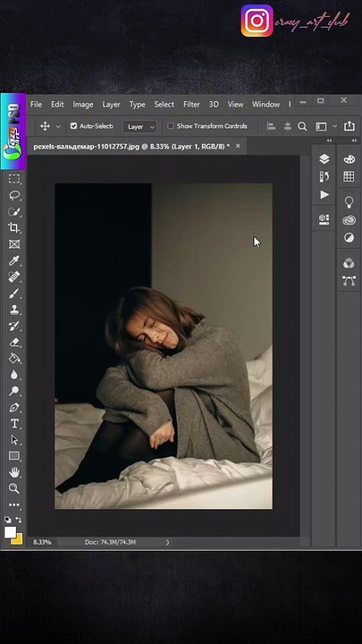
Task: Select the Hand tool
Action: tap(14, 472)
